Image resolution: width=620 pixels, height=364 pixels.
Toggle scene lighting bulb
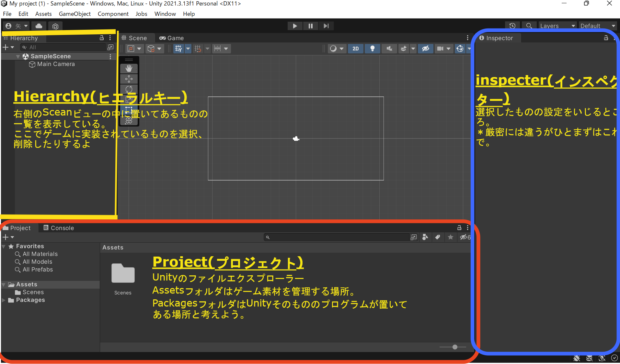point(373,49)
